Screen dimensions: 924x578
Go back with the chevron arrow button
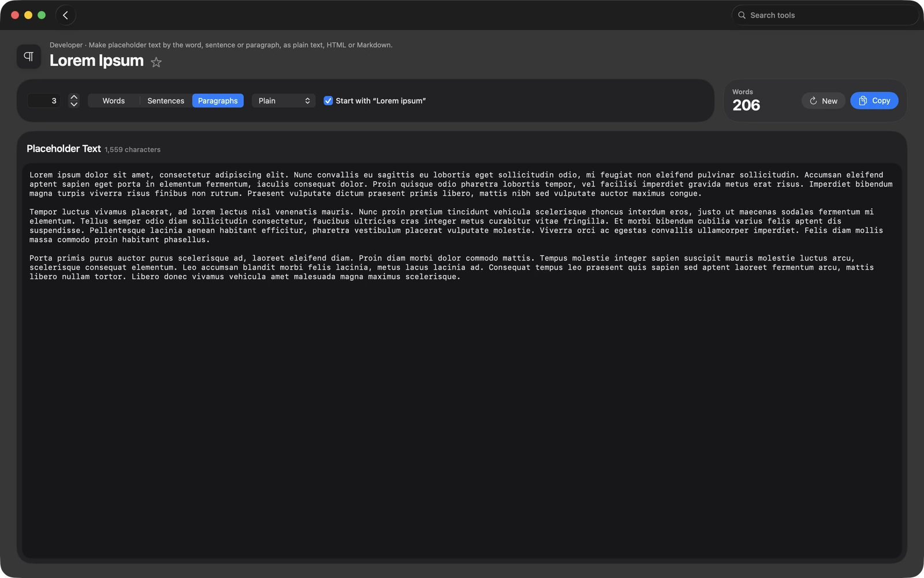point(65,15)
